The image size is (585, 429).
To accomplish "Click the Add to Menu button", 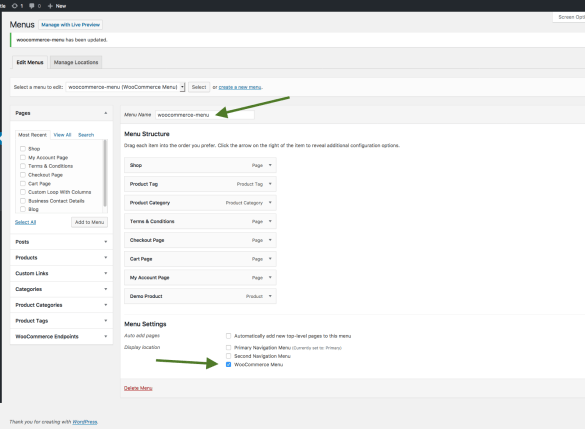I will (x=90, y=222).
